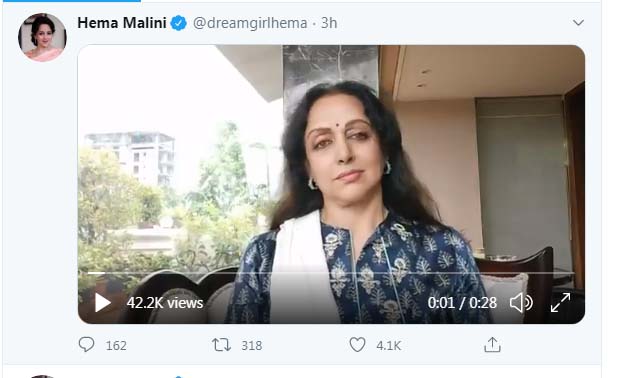
Task: Click the 0:01 / 0:28 time display
Action: [x=462, y=303]
